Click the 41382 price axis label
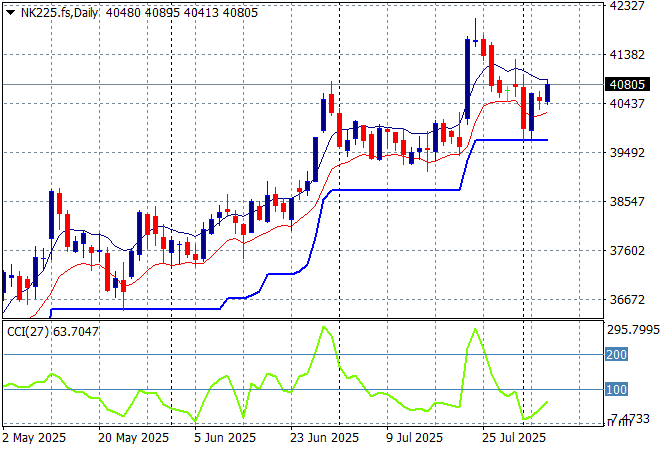This screenshot has height=450, width=660. click(x=627, y=54)
